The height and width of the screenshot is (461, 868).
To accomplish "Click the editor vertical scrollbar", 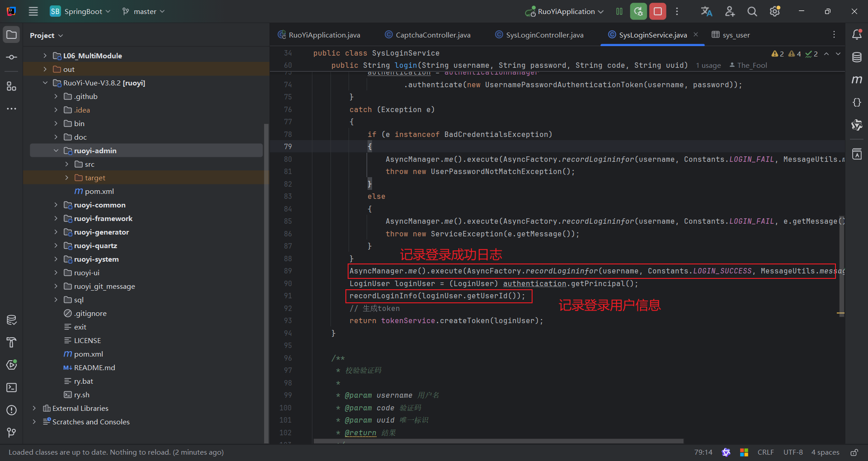I will (x=842, y=266).
